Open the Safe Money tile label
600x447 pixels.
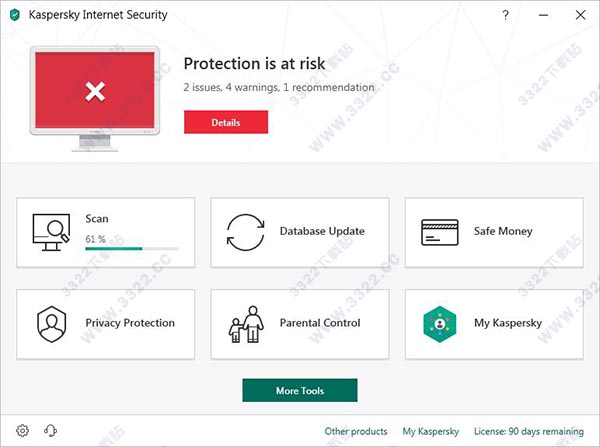[x=503, y=231]
